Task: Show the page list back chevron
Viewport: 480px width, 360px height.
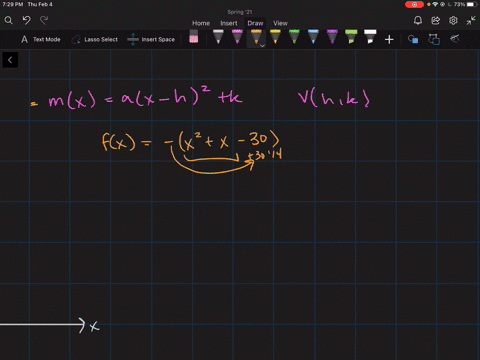Action: tap(10, 60)
